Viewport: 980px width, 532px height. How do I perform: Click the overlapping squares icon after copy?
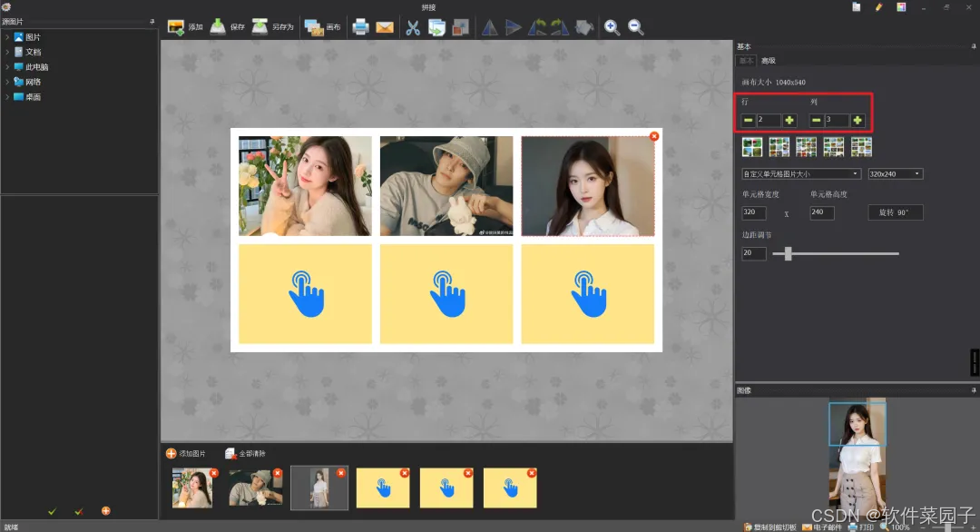[x=461, y=27]
